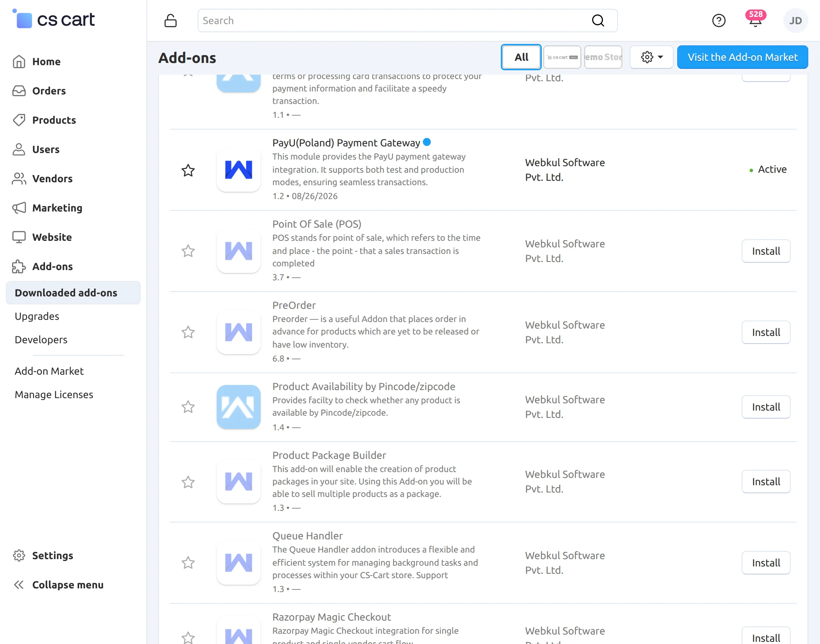Screen dimensions: 820x644
Task: Open Settings in the sidebar
Action: 42,555
